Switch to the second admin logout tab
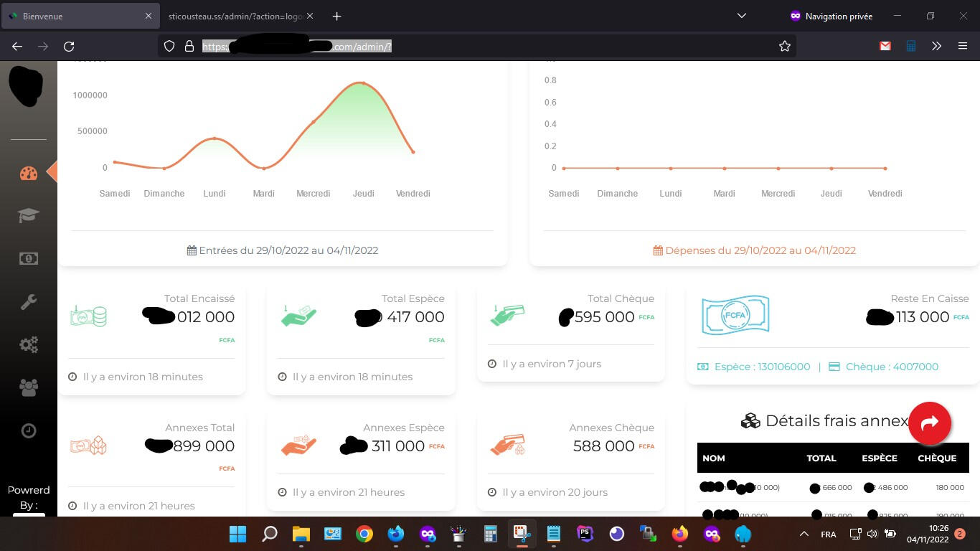This screenshot has width=980, height=551. [233, 16]
